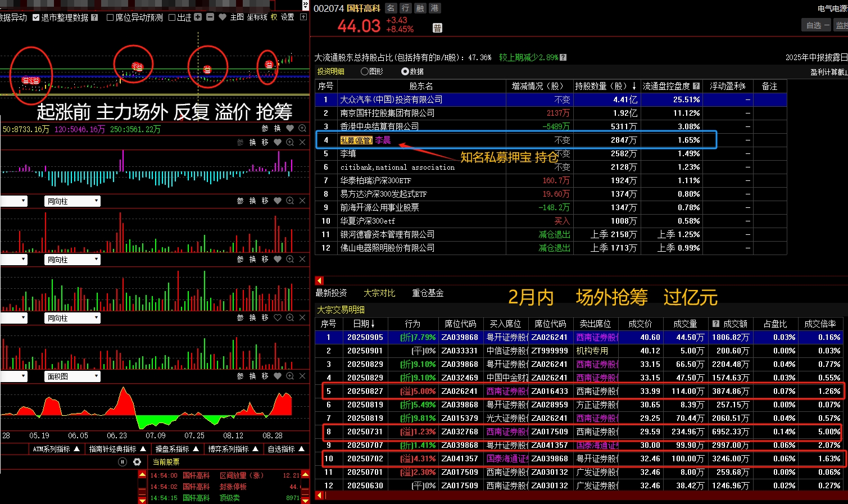Pause the alert feed with the pause icon
The height and width of the screenshot is (504, 848).
(x=123, y=462)
